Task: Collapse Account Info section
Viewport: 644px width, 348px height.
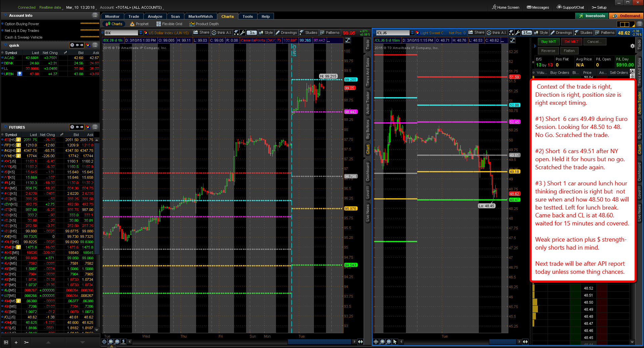Action: (x=5, y=15)
